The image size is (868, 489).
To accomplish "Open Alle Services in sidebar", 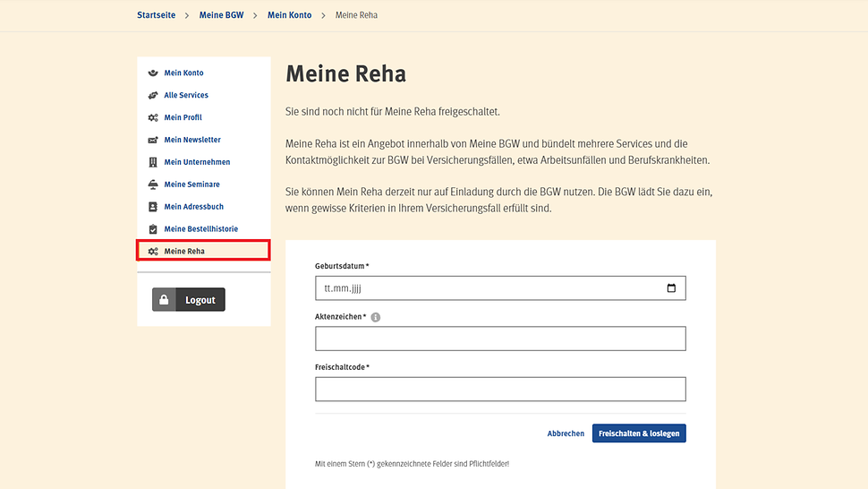I will 186,95.
